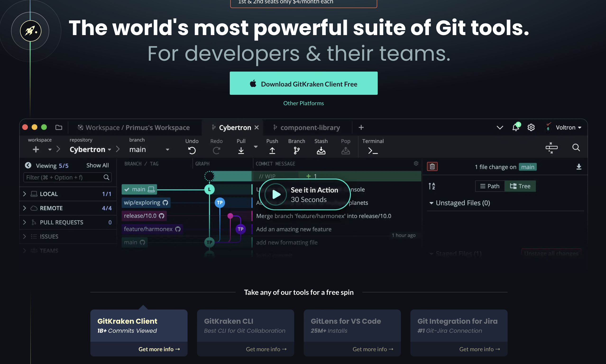Click the purple TP commit node avatar
Viewport: 606px width, 364px height.
coord(240,229)
